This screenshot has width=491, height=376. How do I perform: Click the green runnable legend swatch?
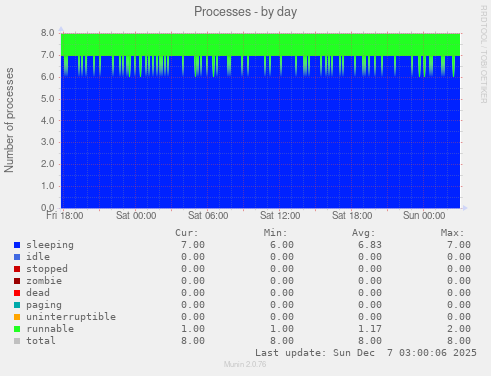(17, 329)
